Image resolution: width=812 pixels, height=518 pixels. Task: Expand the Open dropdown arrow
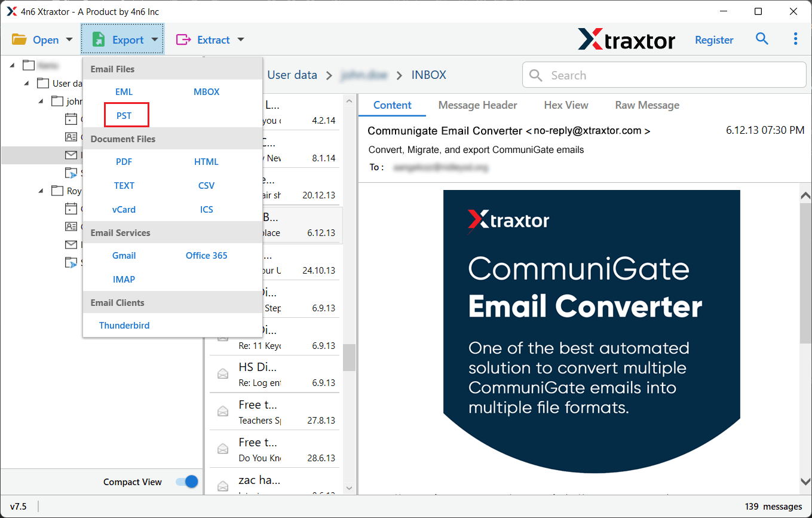point(69,40)
